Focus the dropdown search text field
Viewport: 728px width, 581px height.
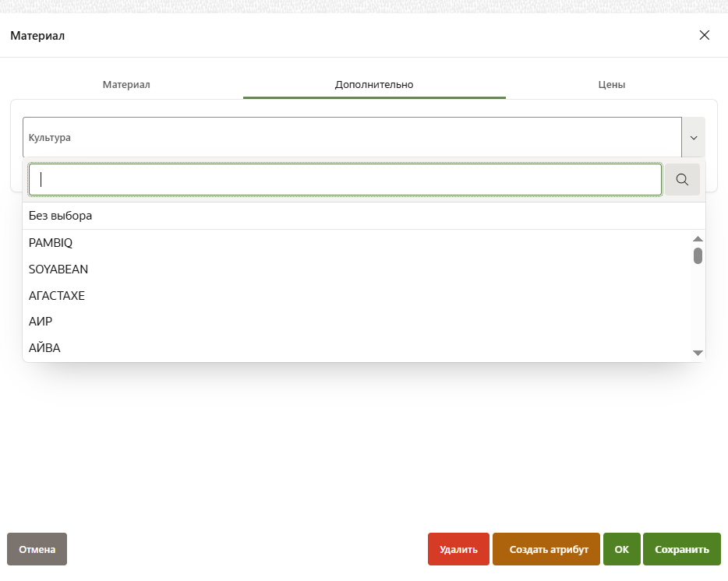[345, 180]
